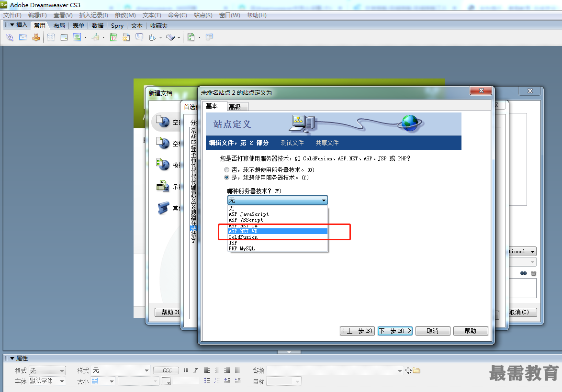Select ASP.NET VB from the list

point(278,232)
